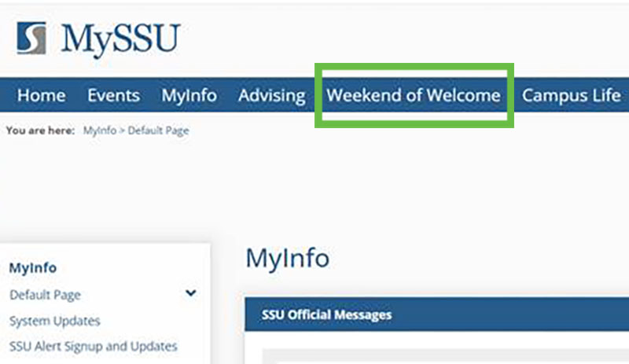
Task: Click the large MyInfo page heading
Action: [287, 258]
